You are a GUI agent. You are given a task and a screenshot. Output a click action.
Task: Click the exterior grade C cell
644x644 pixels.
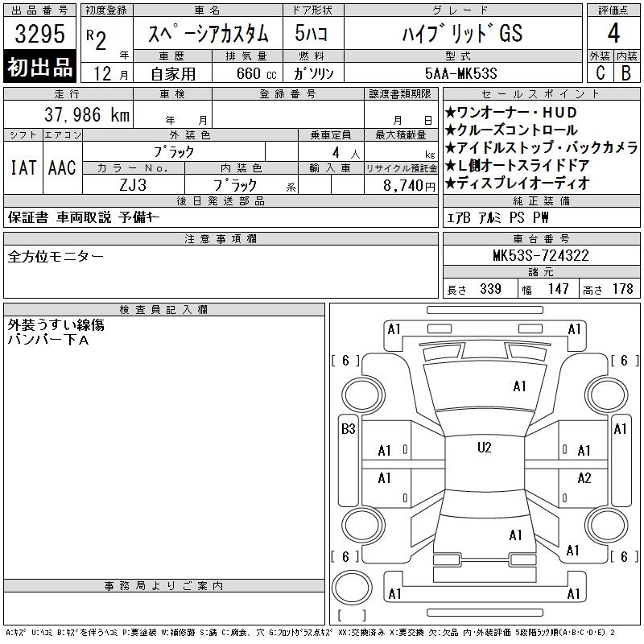coord(599,72)
